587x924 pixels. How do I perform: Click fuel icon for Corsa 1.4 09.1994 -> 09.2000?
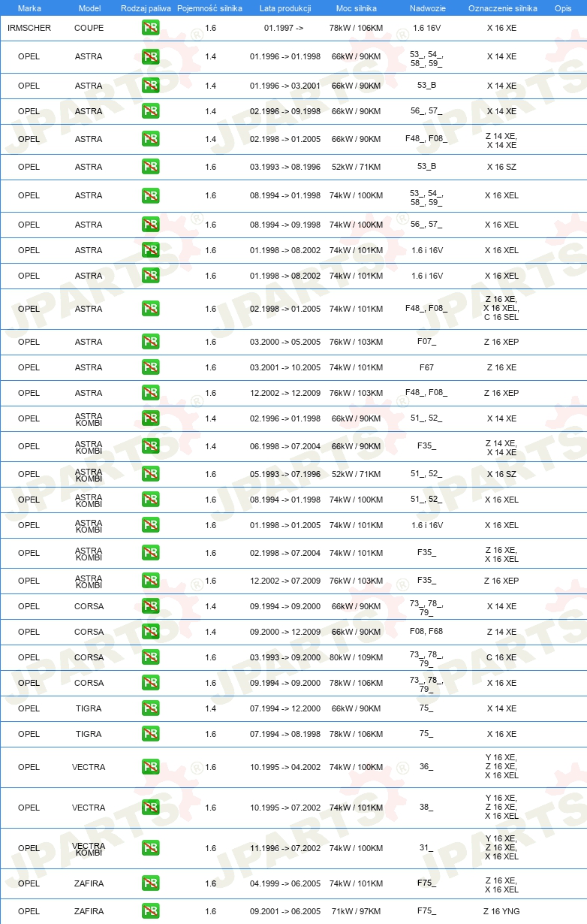pyautogui.click(x=150, y=606)
